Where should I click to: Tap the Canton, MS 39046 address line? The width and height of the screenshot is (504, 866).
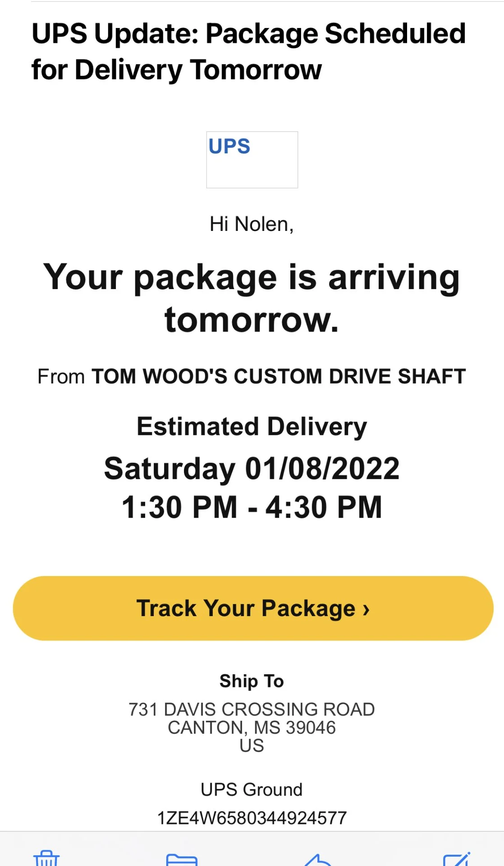coord(252,728)
